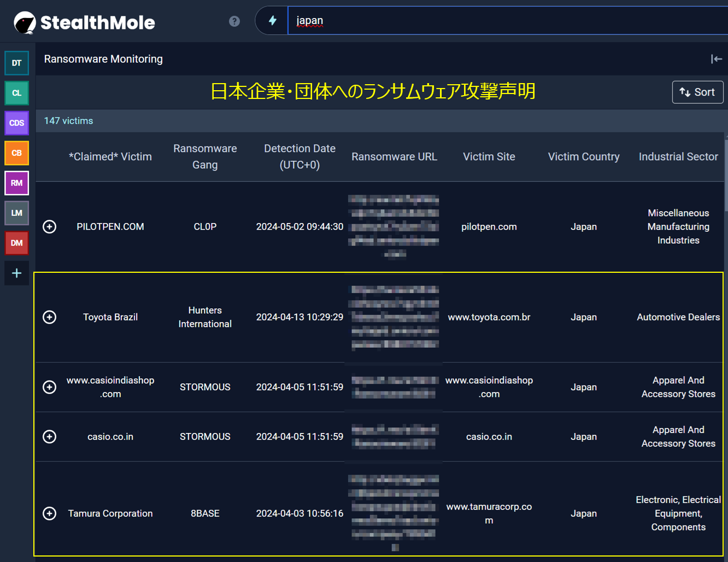The height and width of the screenshot is (562, 728).
Task: Collapse the Ransomware Monitoring panel
Action: pos(716,59)
